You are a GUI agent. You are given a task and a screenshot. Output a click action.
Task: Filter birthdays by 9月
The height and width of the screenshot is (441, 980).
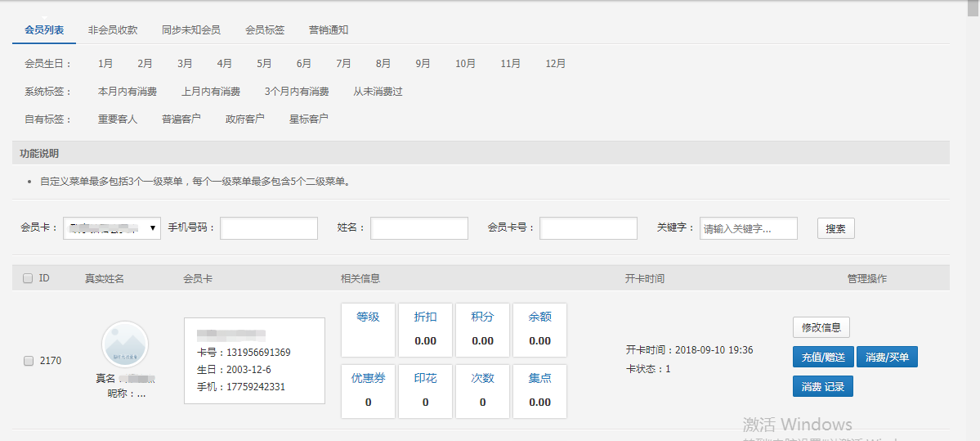[x=423, y=64]
